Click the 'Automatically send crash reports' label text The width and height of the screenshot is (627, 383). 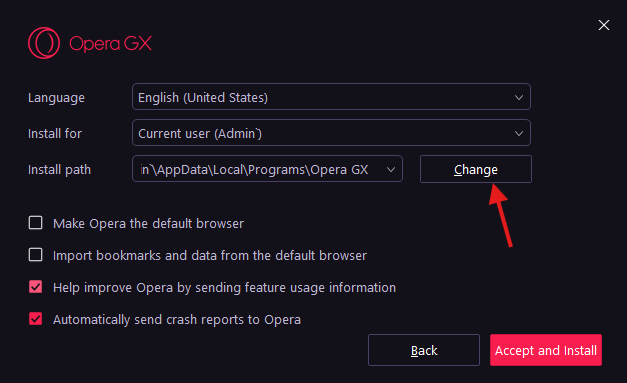pos(177,319)
